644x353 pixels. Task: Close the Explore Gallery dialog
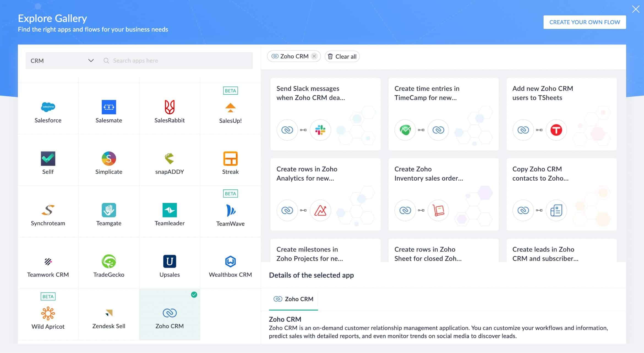coord(635,9)
